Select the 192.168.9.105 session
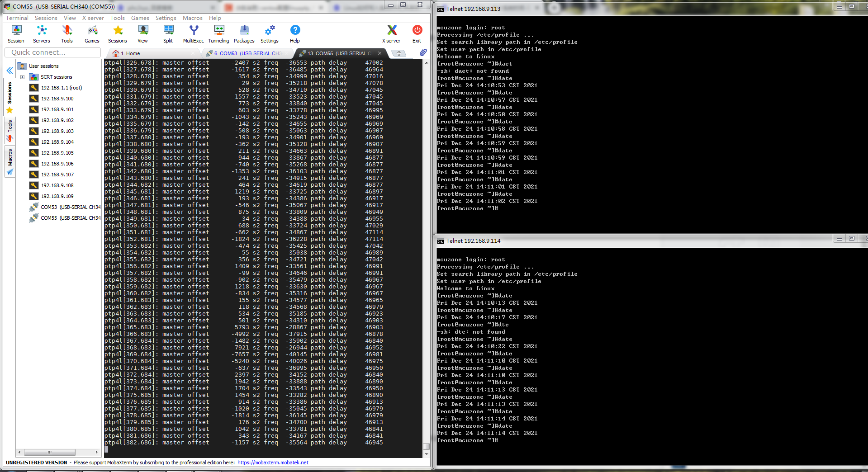 [x=57, y=153]
